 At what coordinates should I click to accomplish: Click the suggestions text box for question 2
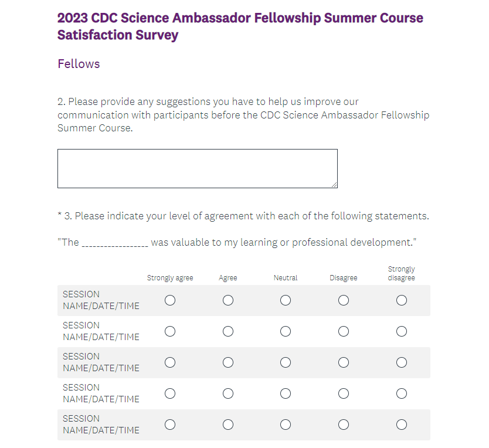tap(197, 168)
